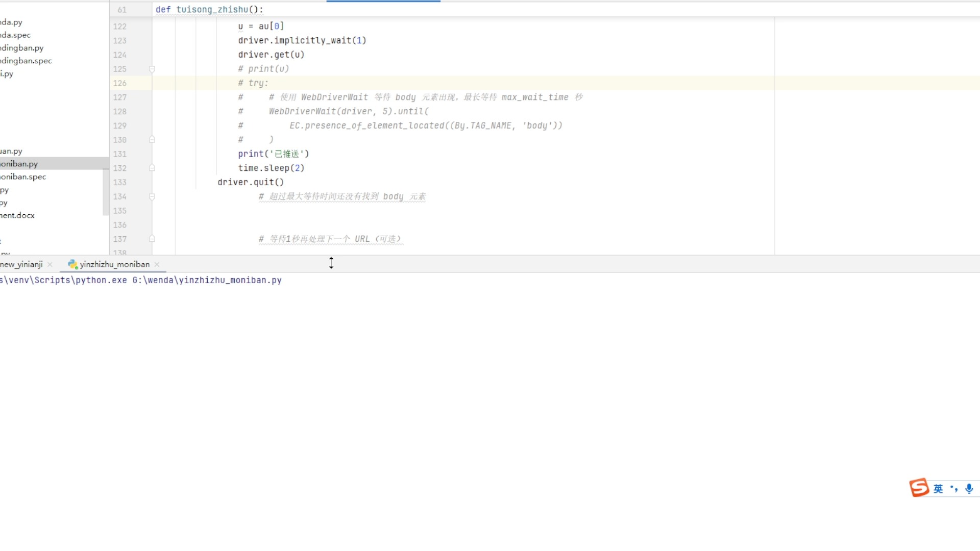Click the commented # try: line
The width and height of the screenshot is (980, 551).
coord(253,83)
